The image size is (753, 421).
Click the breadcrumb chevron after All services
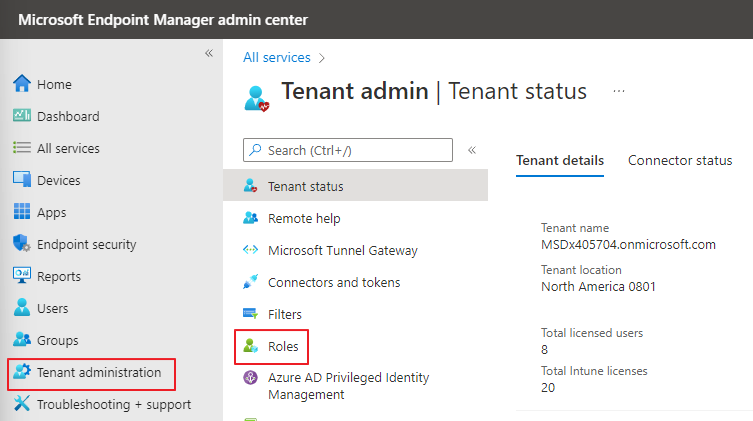pyautogui.click(x=322, y=58)
